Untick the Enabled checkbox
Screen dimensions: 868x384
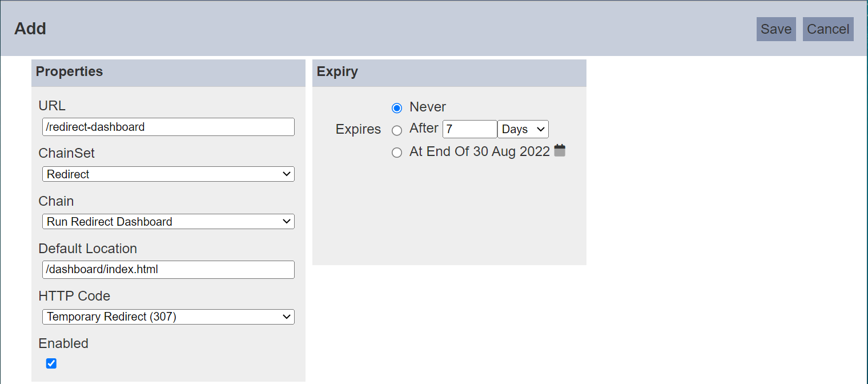click(51, 363)
